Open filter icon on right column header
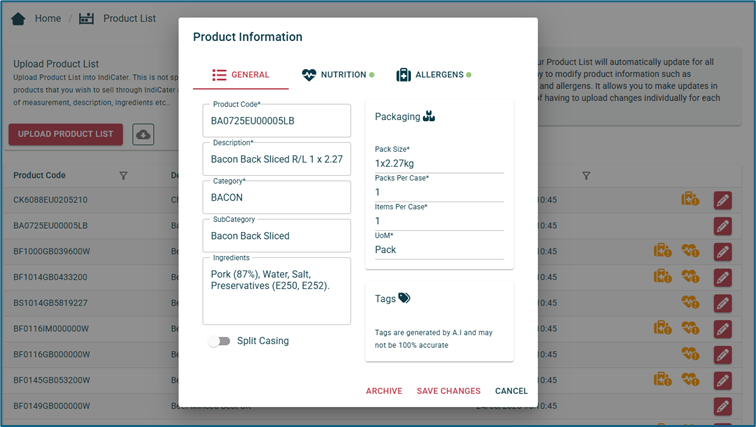Viewport: 756px width, 427px height. [x=586, y=176]
